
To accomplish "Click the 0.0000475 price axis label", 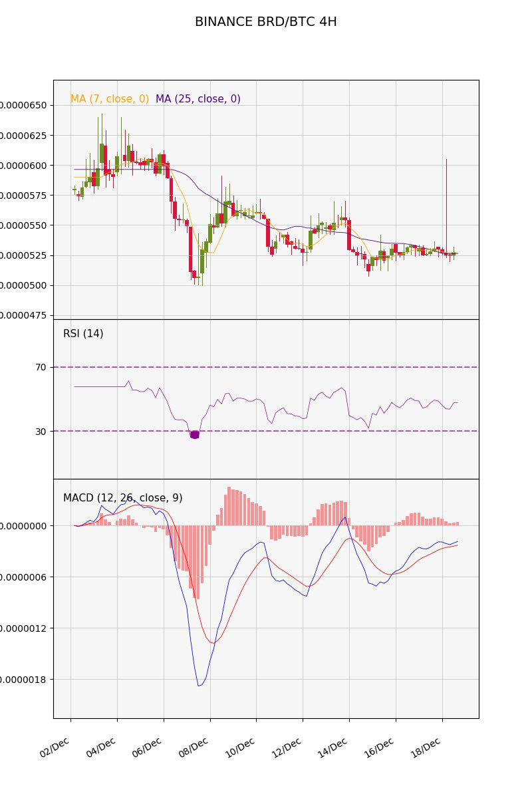I will pyautogui.click(x=23, y=315).
